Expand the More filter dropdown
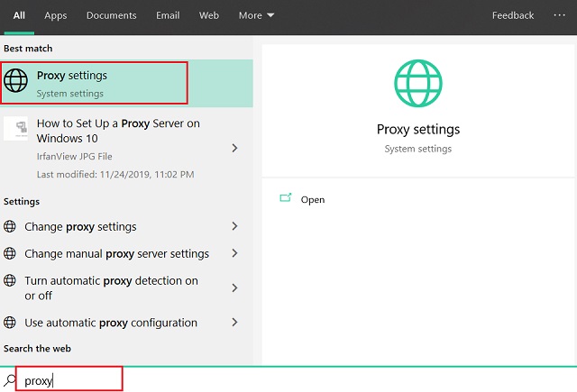Viewport: 577px width, 392px height. click(256, 15)
